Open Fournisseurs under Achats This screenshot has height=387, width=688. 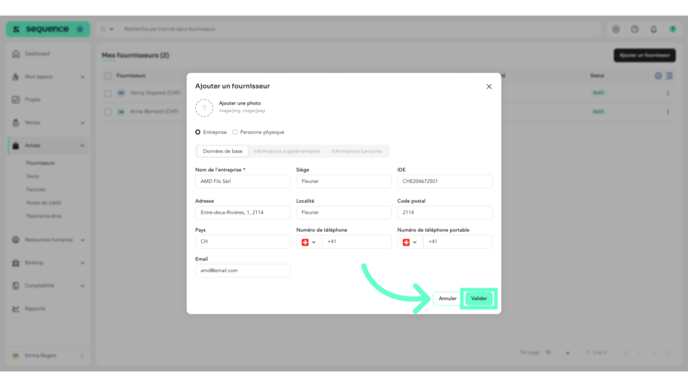pos(40,163)
